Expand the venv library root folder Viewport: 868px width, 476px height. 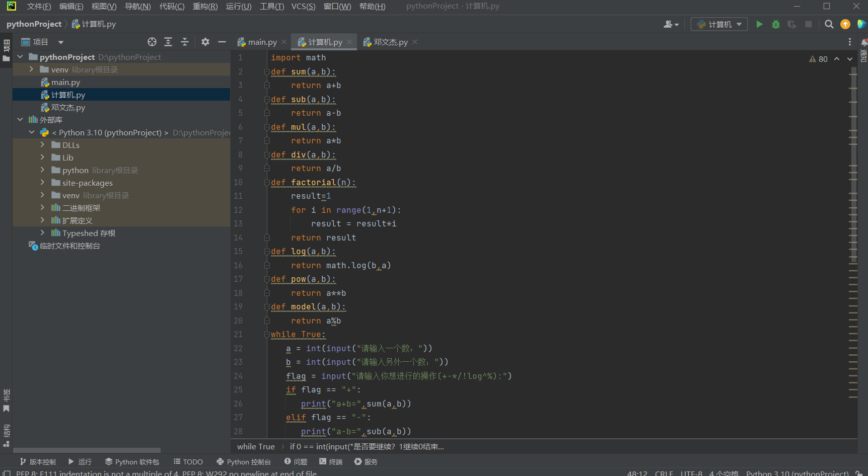31,69
